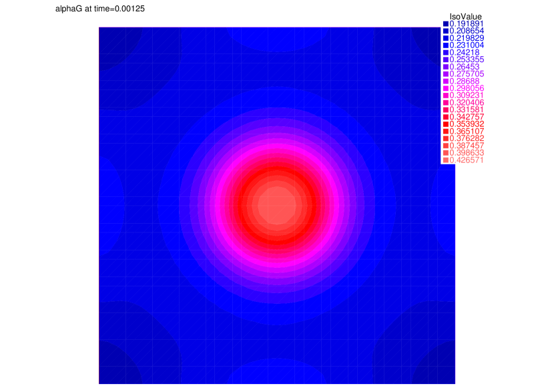Click the legend value 0.387457

tap(467, 146)
